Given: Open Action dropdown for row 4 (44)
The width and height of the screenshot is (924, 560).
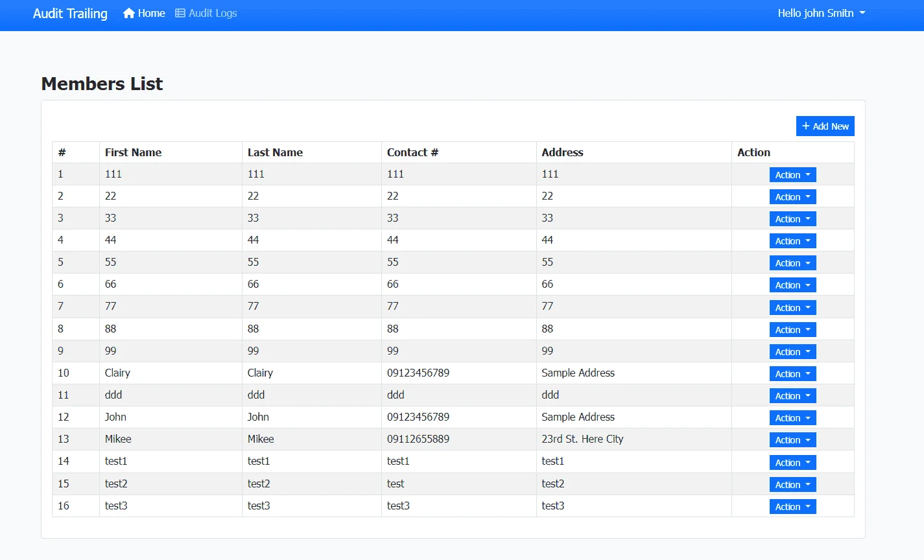Looking at the screenshot, I should tap(792, 241).
